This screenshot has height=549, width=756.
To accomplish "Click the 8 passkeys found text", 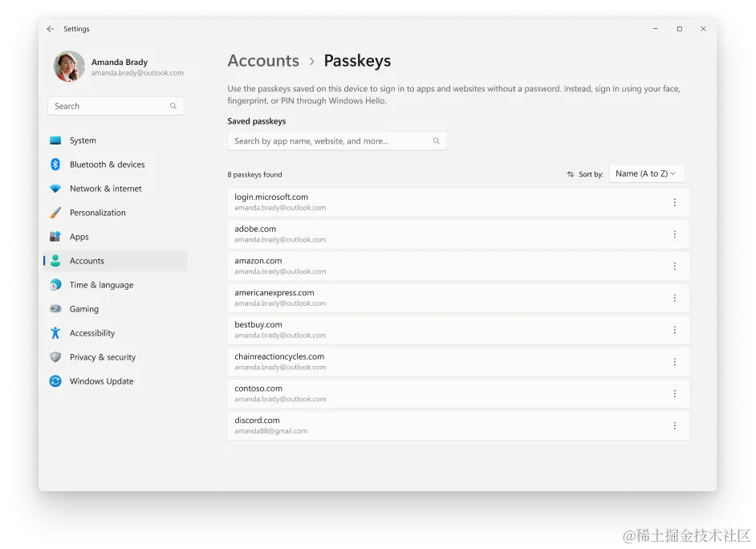I will [254, 174].
